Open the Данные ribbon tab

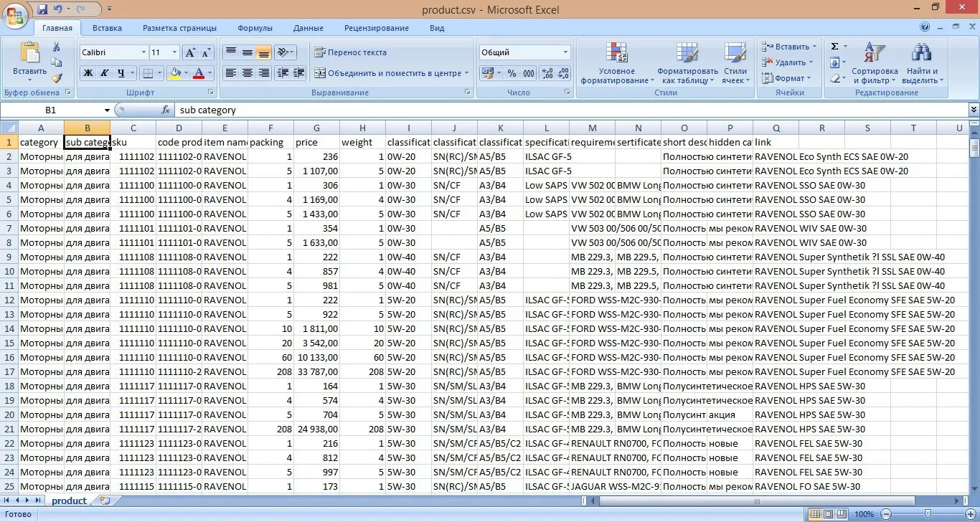[308, 28]
